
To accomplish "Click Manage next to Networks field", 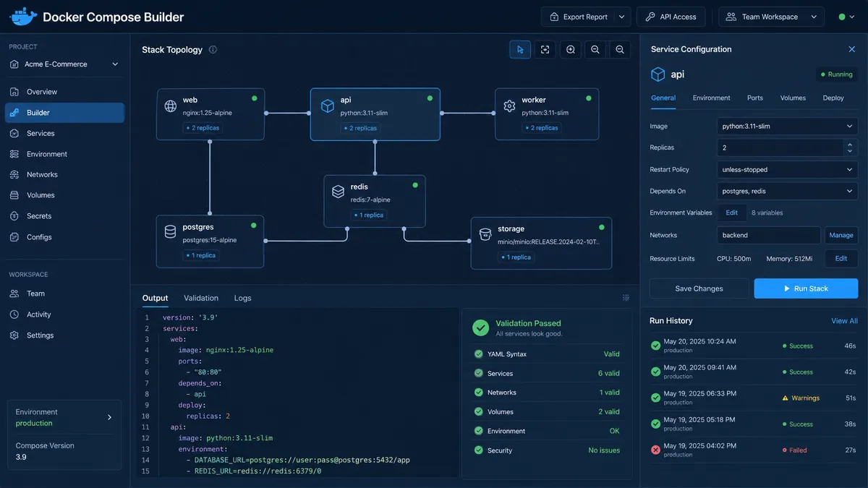I will (x=841, y=235).
